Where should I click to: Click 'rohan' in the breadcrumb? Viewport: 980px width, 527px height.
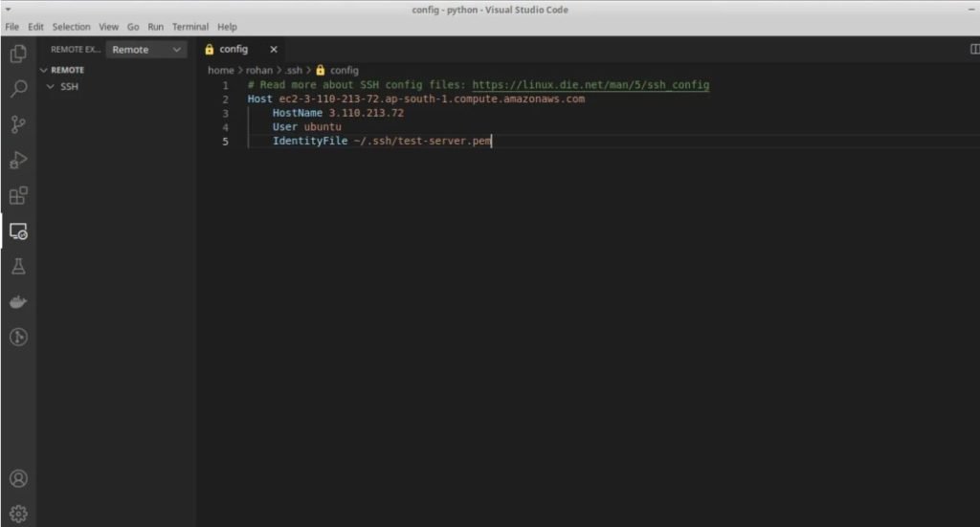pos(258,70)
